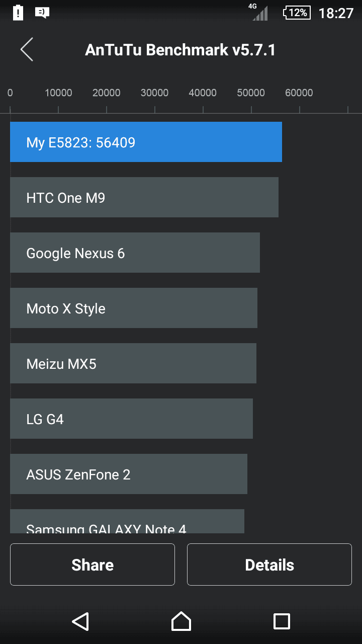
Task: Open the Details button
Action: coord(269,565)
